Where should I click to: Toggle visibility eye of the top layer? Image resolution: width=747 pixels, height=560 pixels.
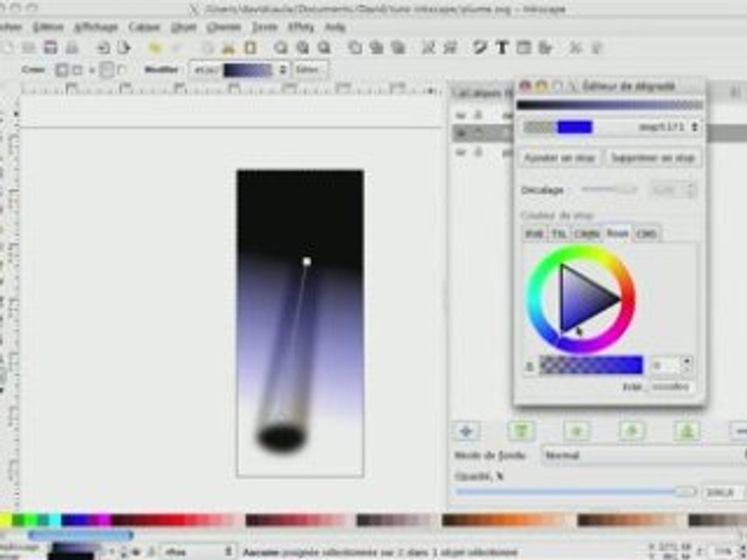pos(460,115)
